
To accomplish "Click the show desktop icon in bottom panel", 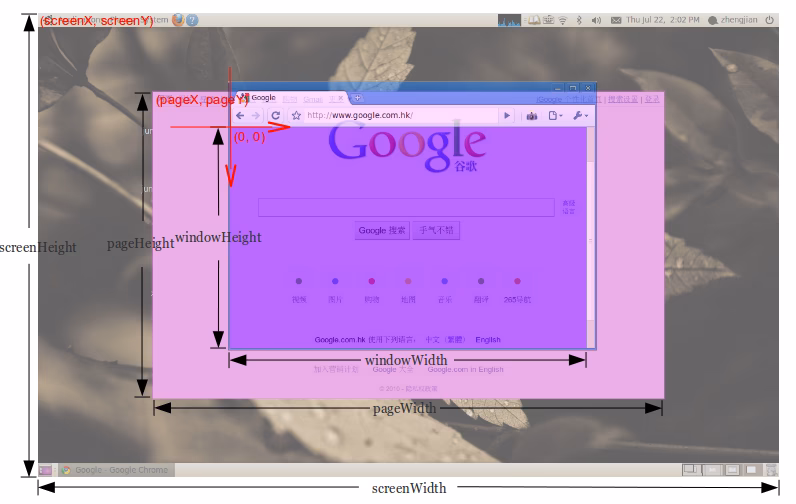I will 45,470.
